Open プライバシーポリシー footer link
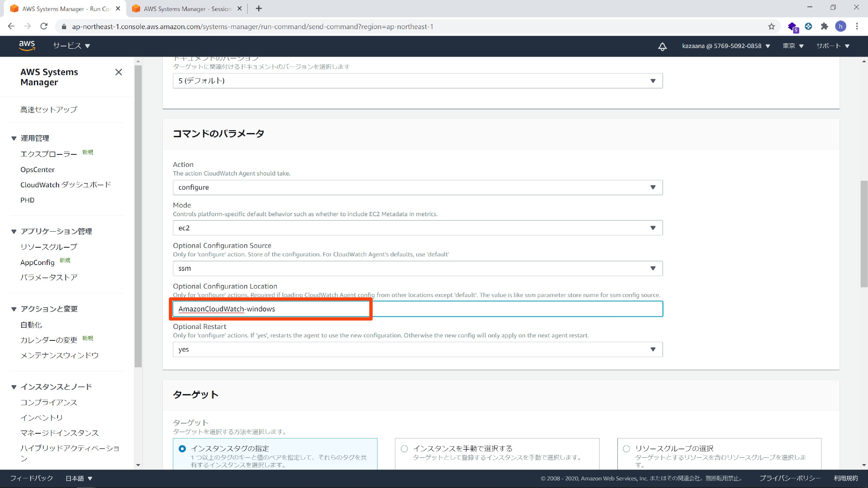868x488 pixels. pos(790,478)
